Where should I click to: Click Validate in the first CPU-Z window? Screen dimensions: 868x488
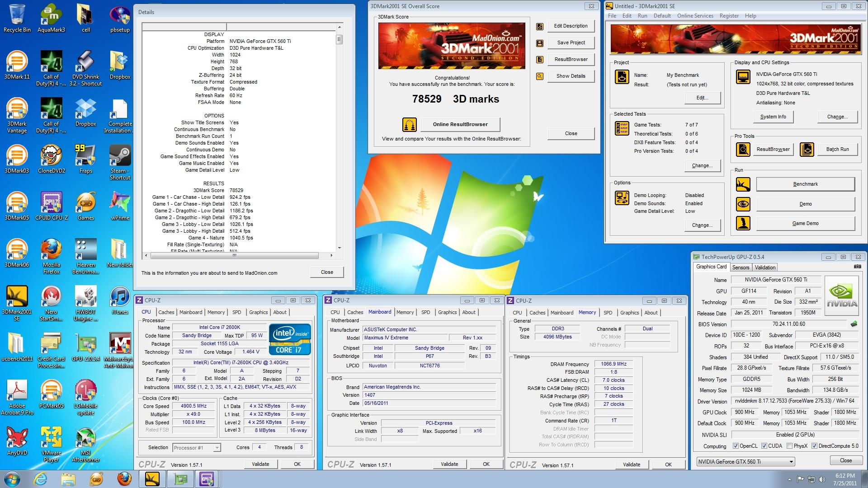coord(260,464)
